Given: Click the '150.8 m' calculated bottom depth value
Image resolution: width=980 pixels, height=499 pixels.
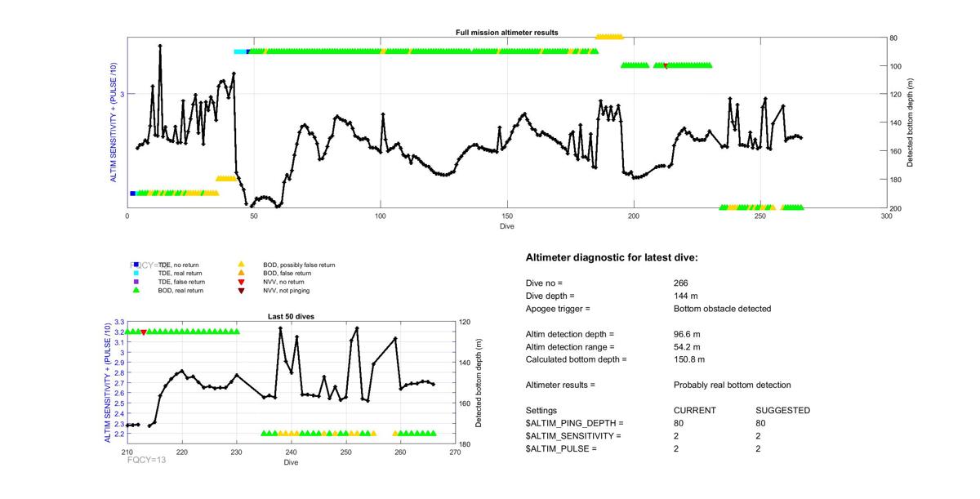Looking at the screenshot, I should pos(689,359).
